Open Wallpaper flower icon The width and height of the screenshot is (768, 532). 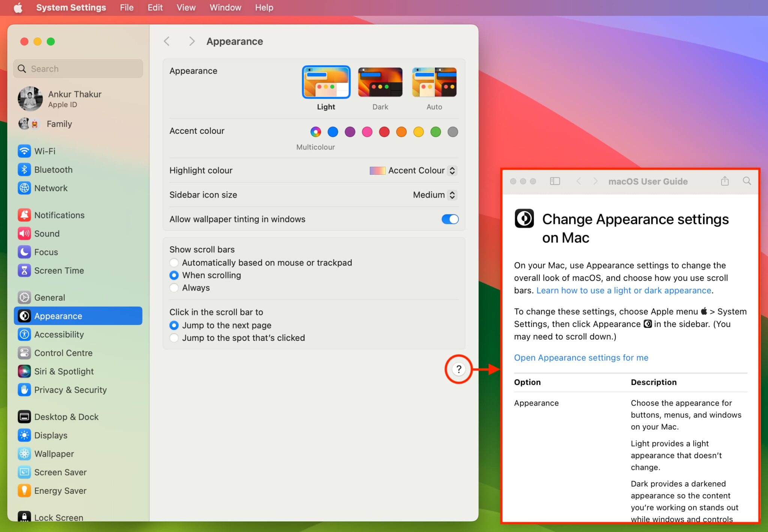24,454
